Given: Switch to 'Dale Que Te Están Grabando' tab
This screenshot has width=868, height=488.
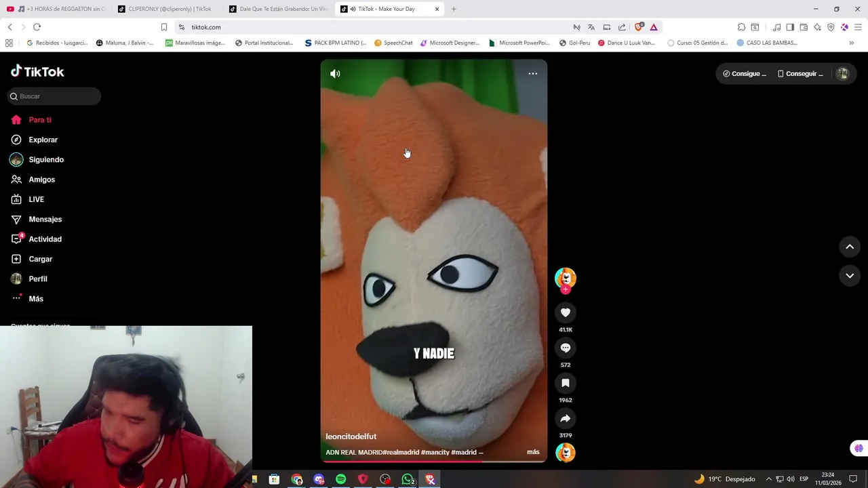Looking at the screenshot, I should click(x=279, y=9).
